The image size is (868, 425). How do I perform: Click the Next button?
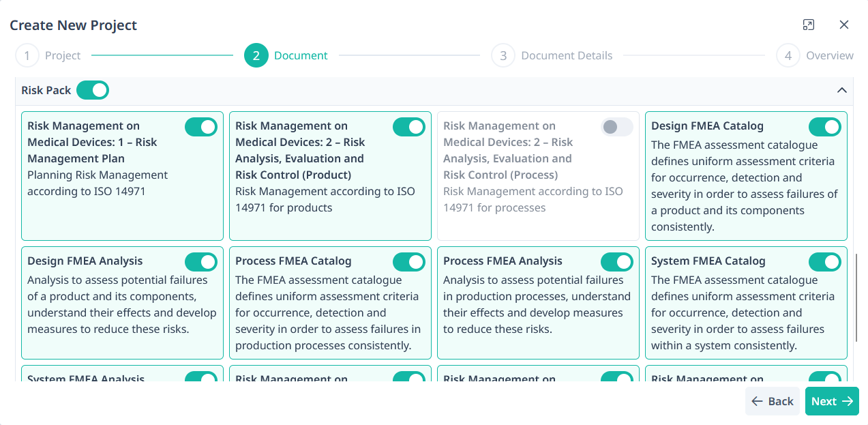point(832,401)
